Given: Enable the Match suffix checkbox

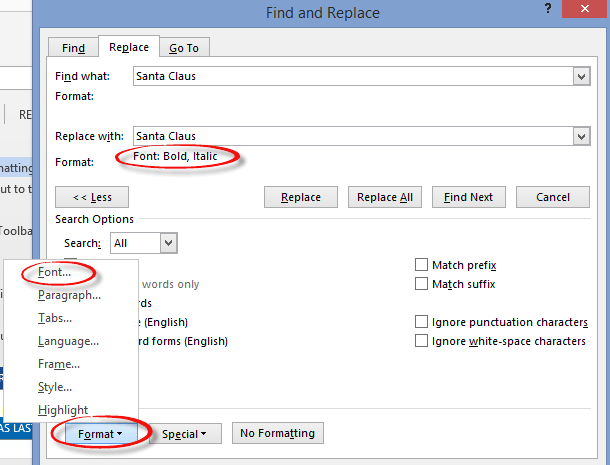Looking at the screenshot, I should point(421,284).
